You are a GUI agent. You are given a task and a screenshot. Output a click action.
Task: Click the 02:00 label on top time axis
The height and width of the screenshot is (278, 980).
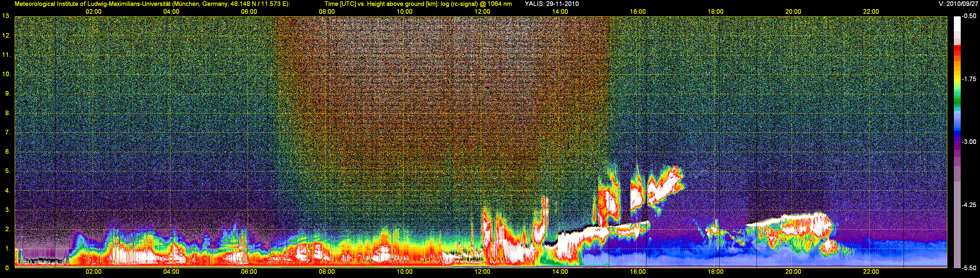point(93,12)
